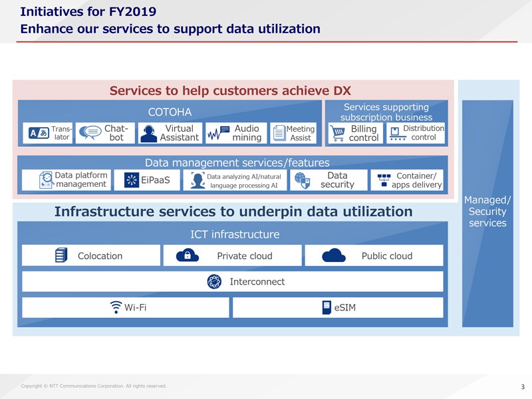
Task: Select the 'Interconnect' label
Action: pos(257,281)
